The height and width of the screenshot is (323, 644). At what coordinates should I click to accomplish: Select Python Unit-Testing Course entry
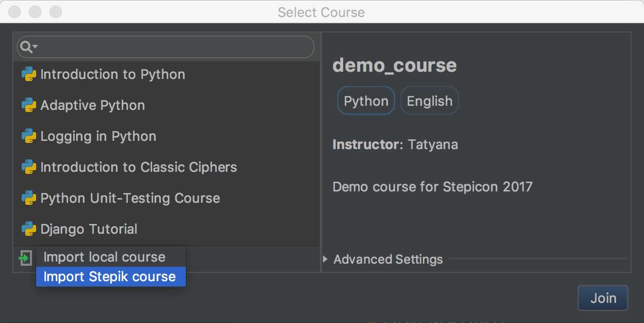tap(167, 198)
